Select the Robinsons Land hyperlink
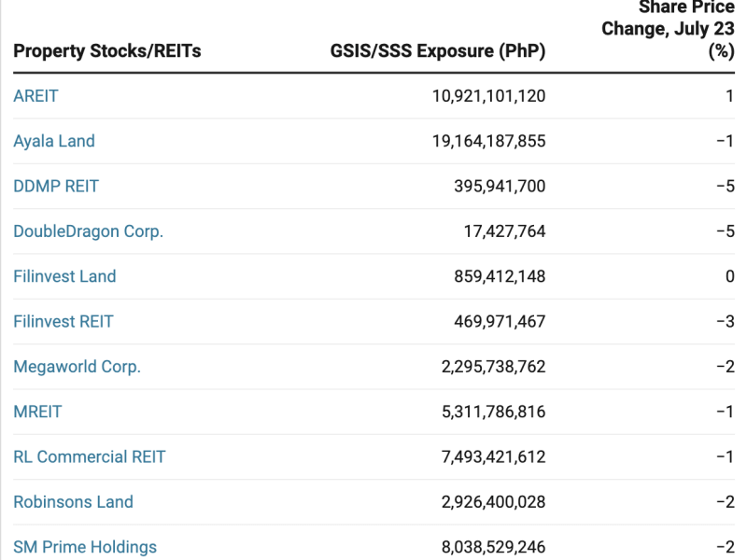The width and height of the screenshot is (747, 560). [x=73, y=502]
